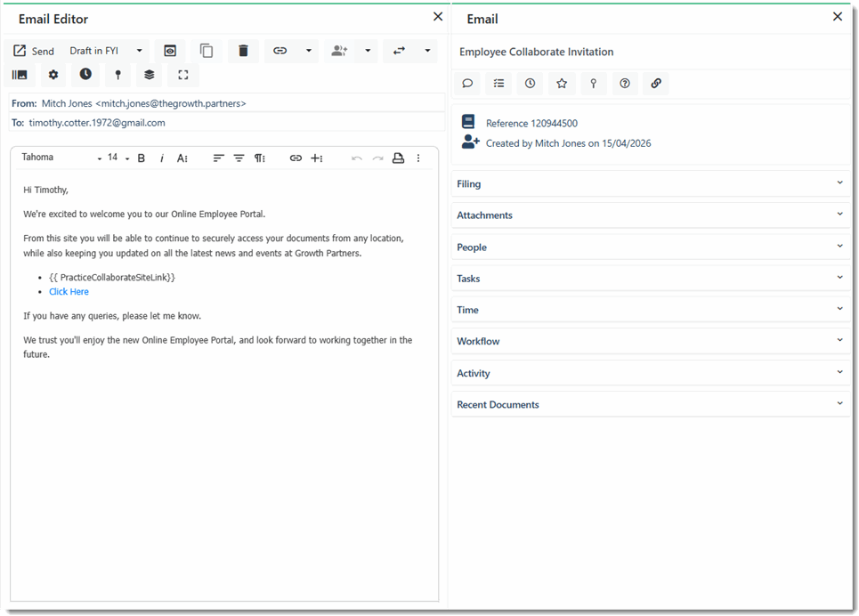Open the dropdown arrow beside the link icon
Image resolution: width=859 pixels, height=616 pixels.
pyautogui.click(x=308, y=51)
